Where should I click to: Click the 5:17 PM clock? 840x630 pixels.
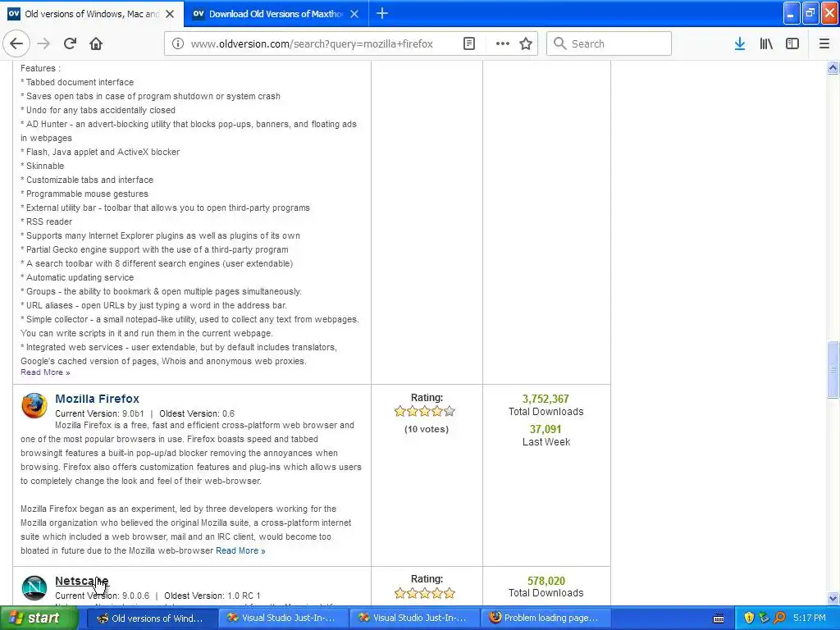[x=810, y=618]
